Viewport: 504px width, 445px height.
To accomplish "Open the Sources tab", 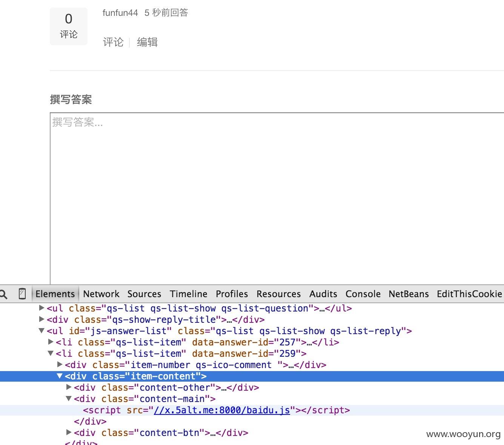I will click(144, 294).
